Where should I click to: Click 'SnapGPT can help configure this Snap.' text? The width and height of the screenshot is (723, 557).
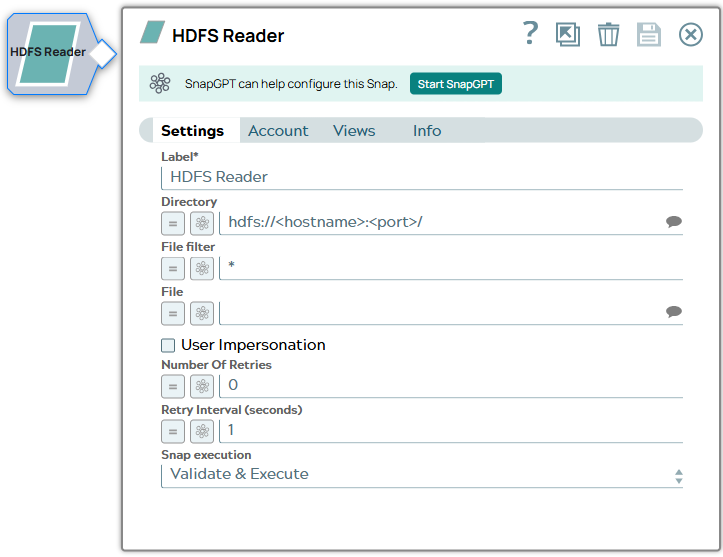point(291,84)
